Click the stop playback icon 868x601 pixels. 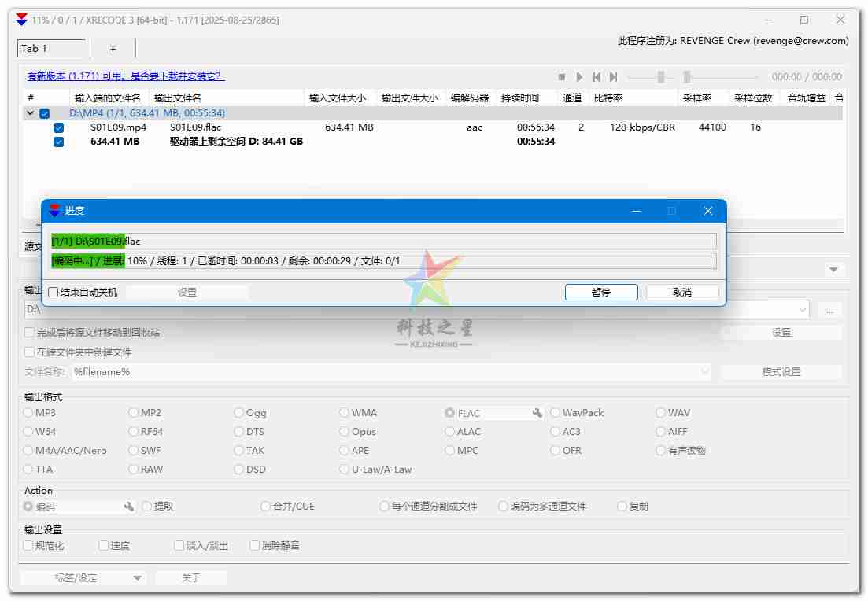562,77
